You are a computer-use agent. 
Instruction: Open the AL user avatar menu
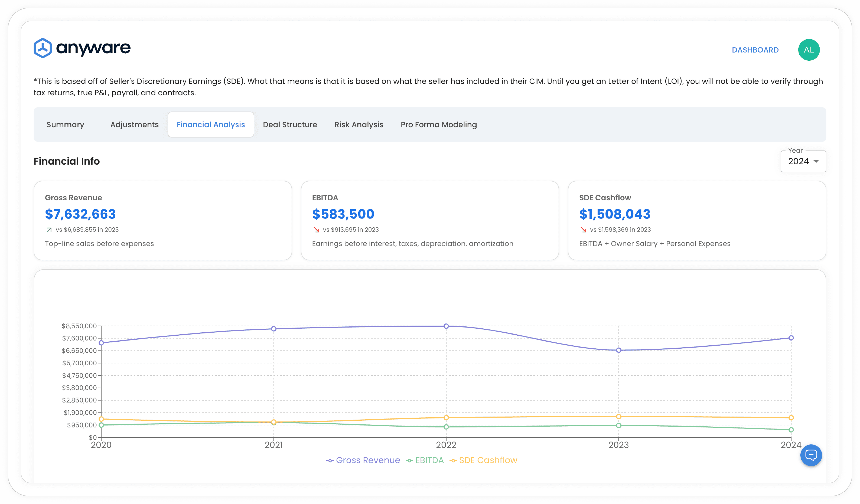[809, 50]
